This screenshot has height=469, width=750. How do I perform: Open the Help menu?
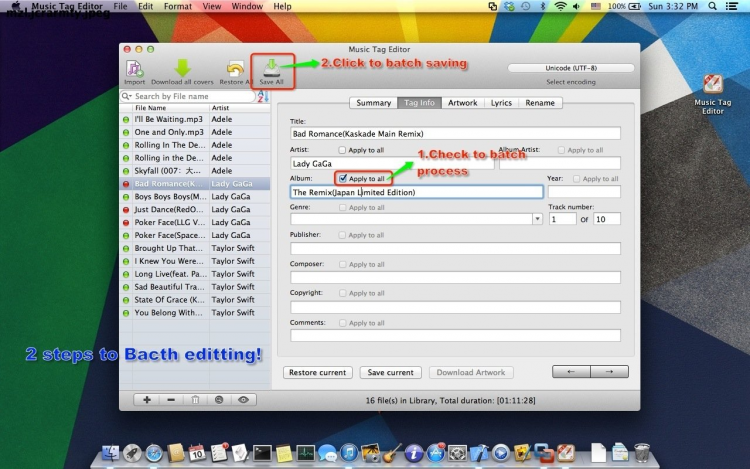(x=282, y=6)
